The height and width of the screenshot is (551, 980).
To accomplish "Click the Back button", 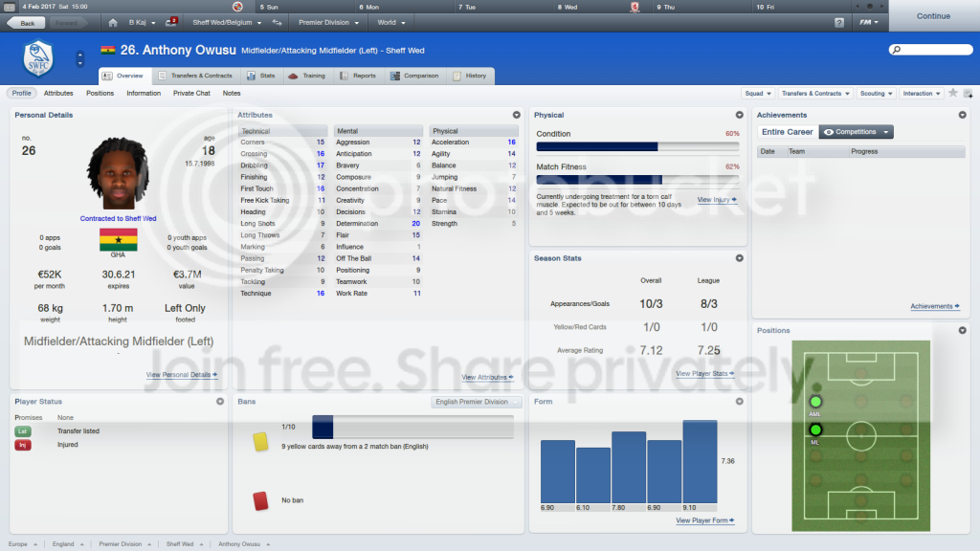I will (26, 23).
